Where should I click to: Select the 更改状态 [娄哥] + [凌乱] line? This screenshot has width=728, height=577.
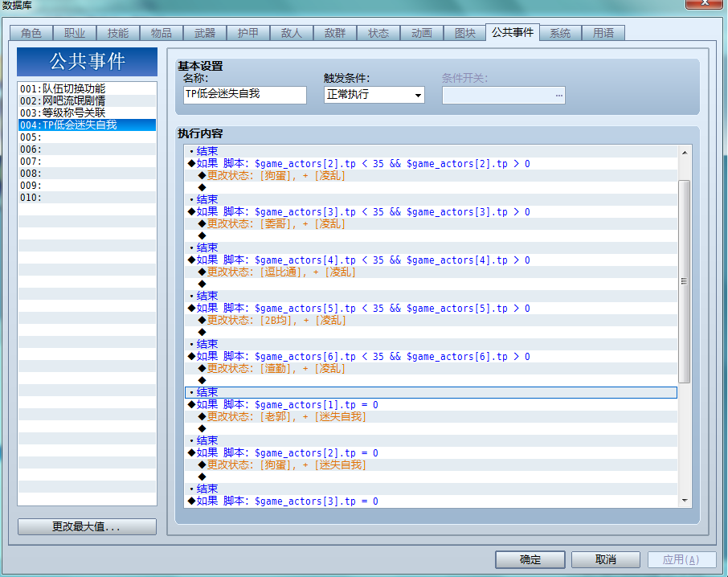tap(431, 223)
